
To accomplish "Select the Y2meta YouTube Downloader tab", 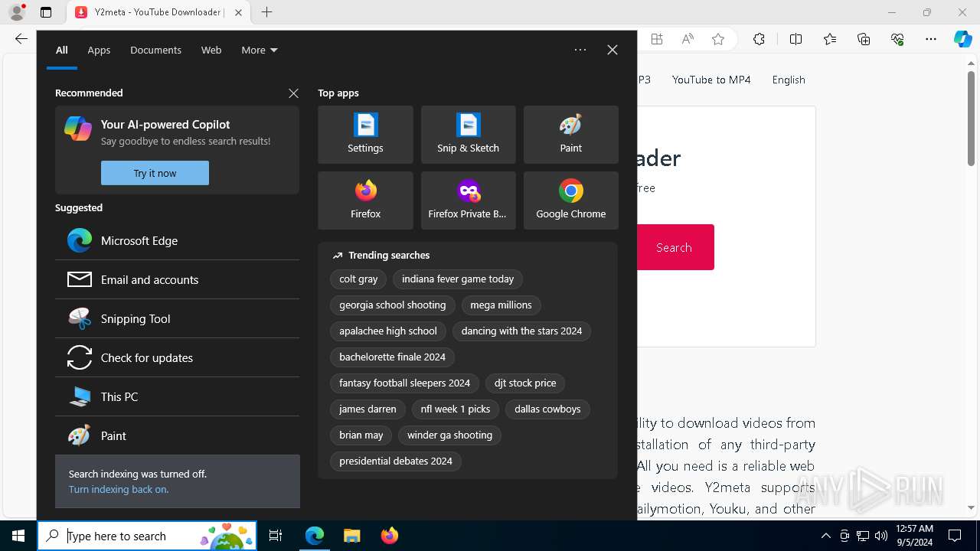I will (x=158, y=12).
